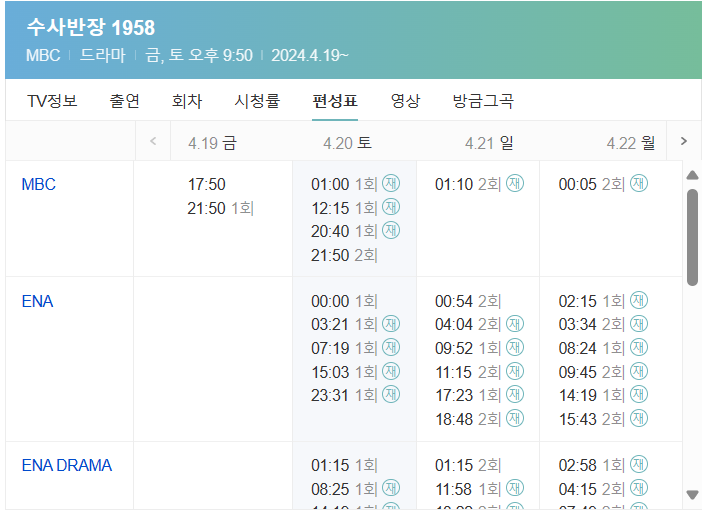Click rerun icon next to ENA 15:43
Screen dimensions: 706x518
click(638, 418)
